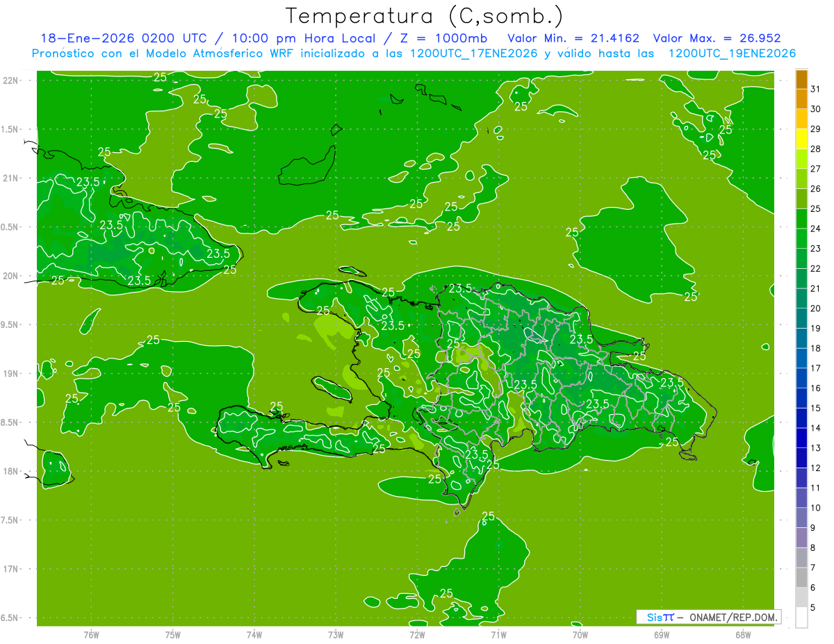This screenshot has height=644, width=834.
Task: Click the '73W' longitude axis label
Action: pos(336,634)
